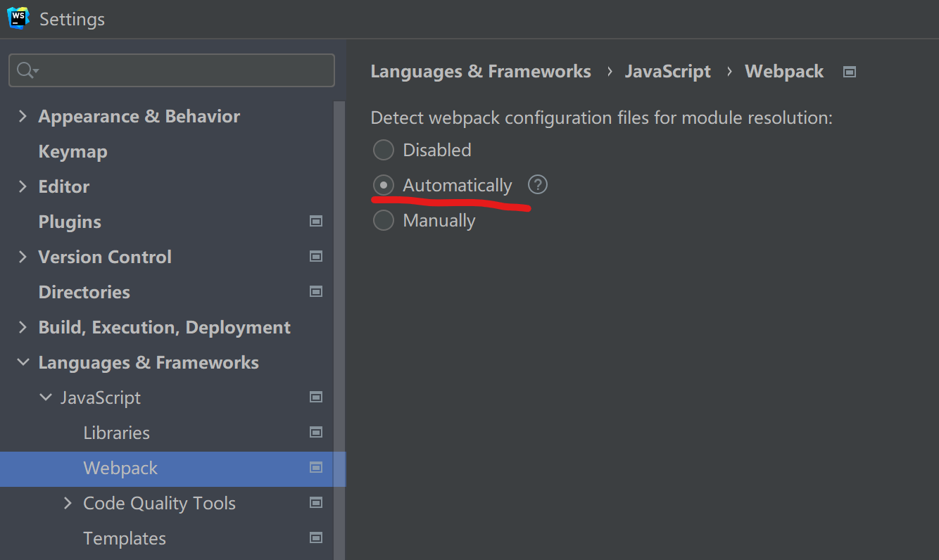Click the help icon beside Automatically option
The width and height of the screenshot is (939, 560).
537,184
